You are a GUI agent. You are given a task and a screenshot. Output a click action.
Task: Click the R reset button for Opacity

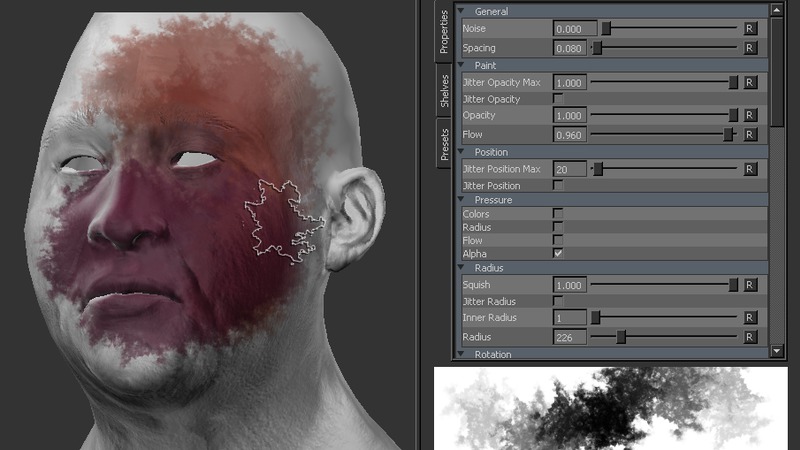(749, 116)
